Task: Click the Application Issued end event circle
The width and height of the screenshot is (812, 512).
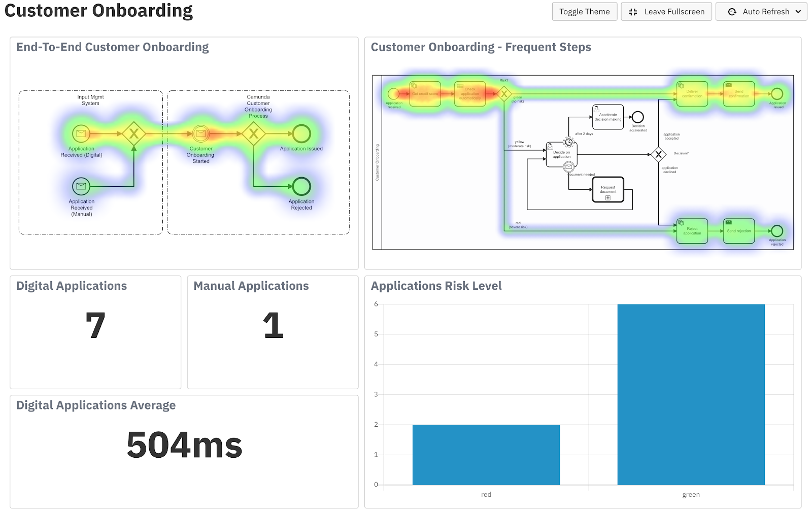Action: click(301, 134)
